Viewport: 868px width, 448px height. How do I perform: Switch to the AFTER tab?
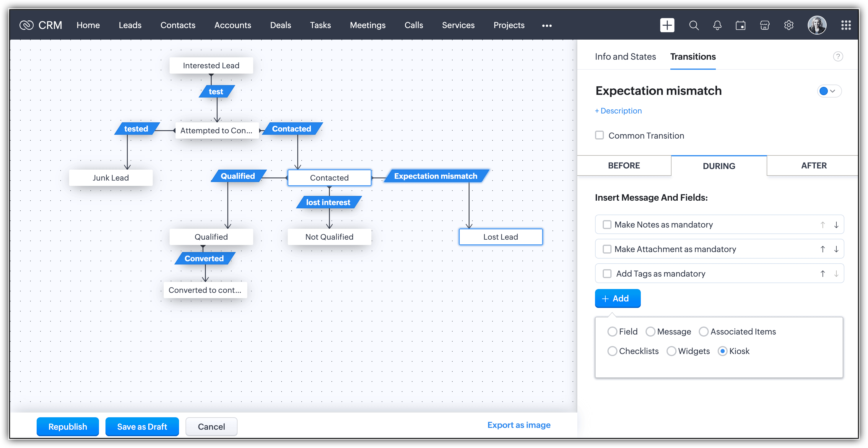(813, 165)
